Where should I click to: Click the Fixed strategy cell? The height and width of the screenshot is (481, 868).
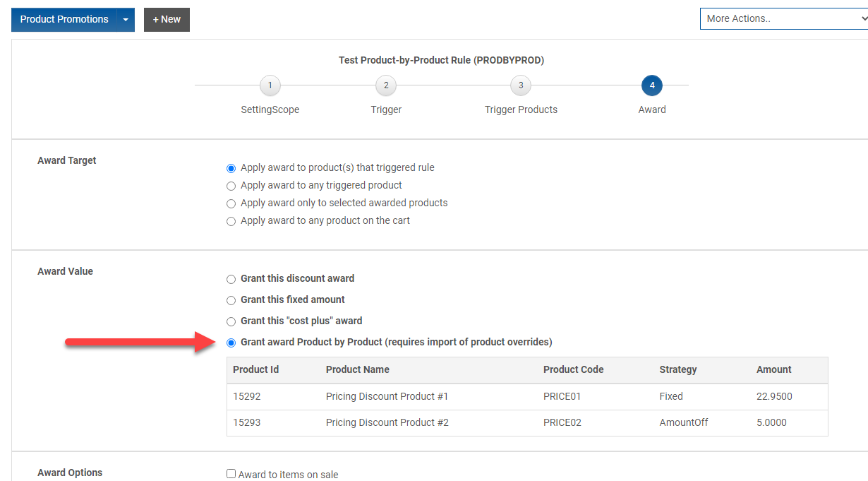[671, 396]
